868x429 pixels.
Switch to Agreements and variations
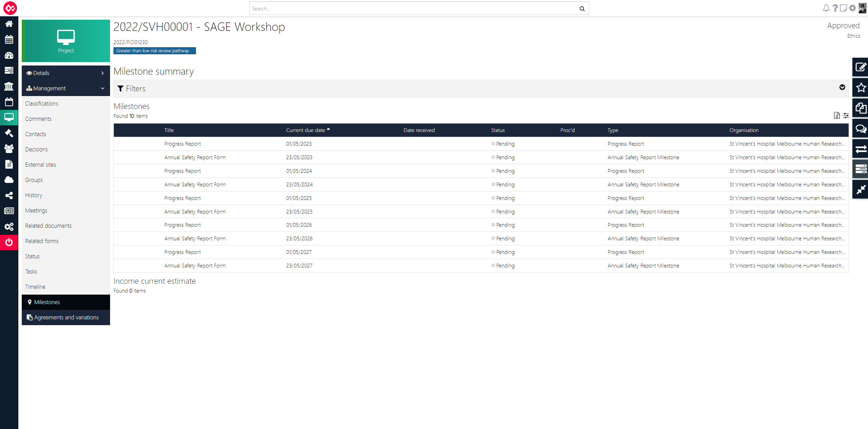[x=66, y=317]
